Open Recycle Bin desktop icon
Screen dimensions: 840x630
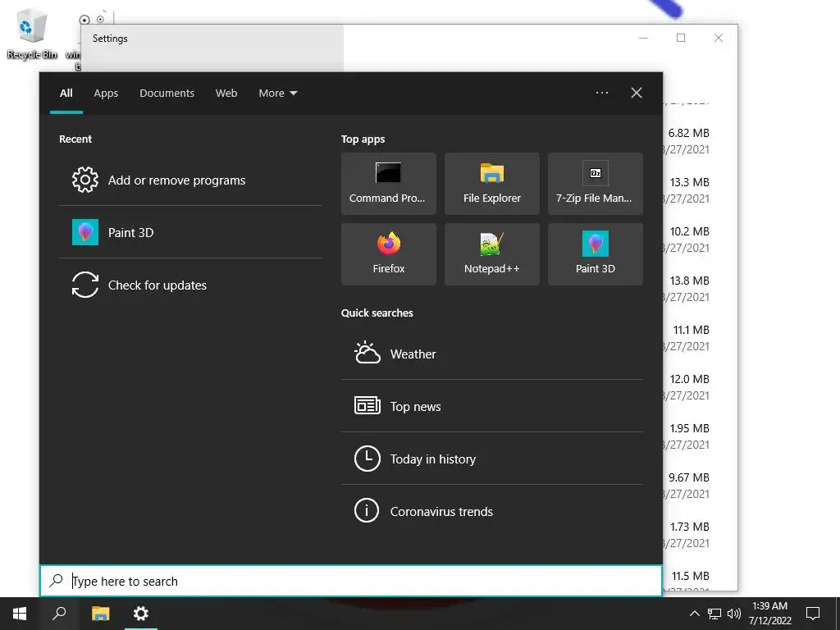click(x=32, y=34)
